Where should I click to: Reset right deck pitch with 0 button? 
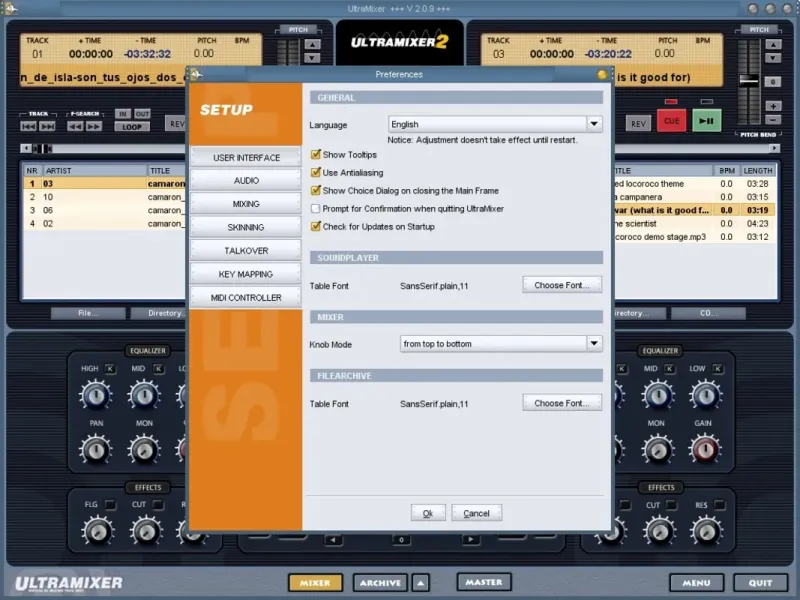(x=773, y=82)
